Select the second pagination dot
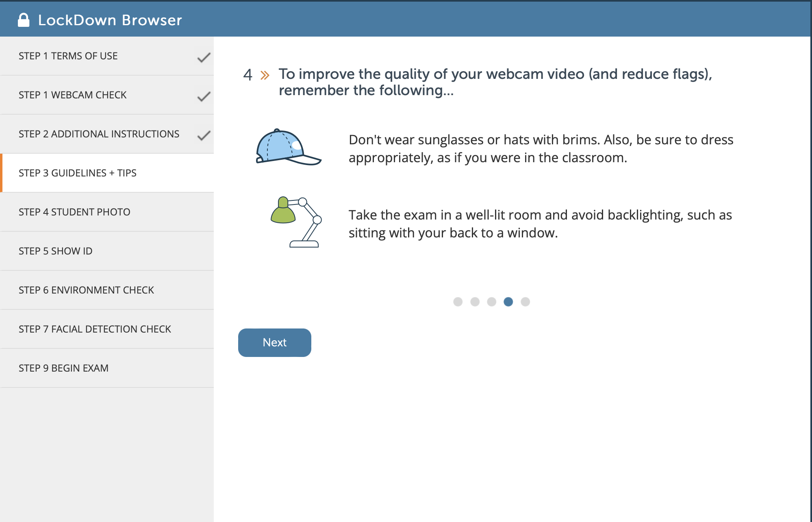812x522 pixels. [475, 302]
